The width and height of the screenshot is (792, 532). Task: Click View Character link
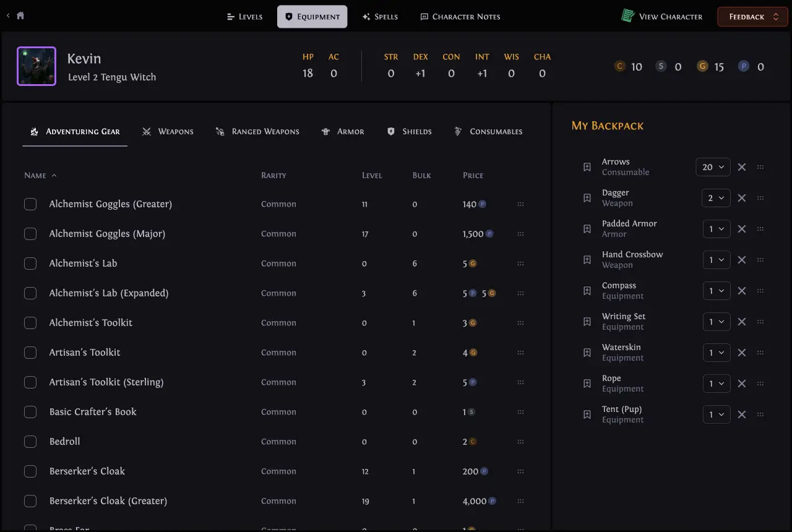pos(662,17)
